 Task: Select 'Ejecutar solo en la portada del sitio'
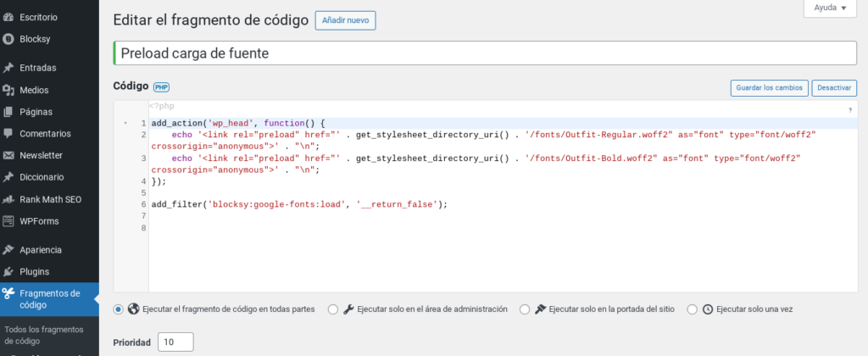[x=525, y=309]
